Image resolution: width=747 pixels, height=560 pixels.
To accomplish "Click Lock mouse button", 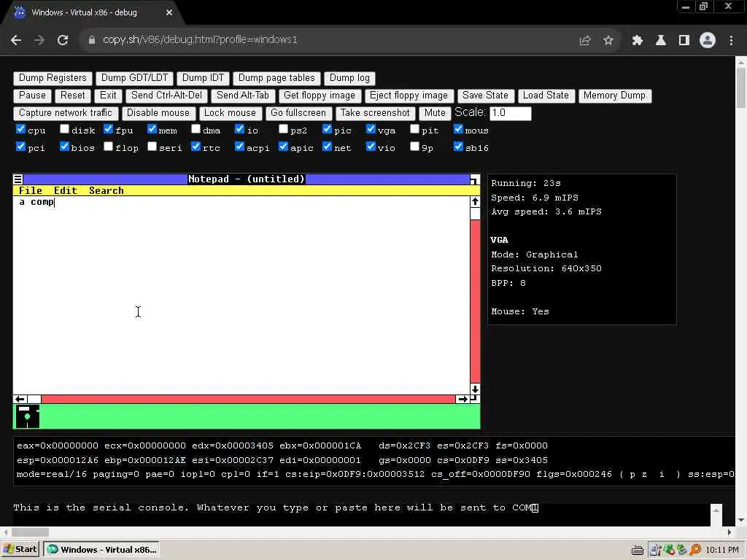I will [x=230, y=113].
